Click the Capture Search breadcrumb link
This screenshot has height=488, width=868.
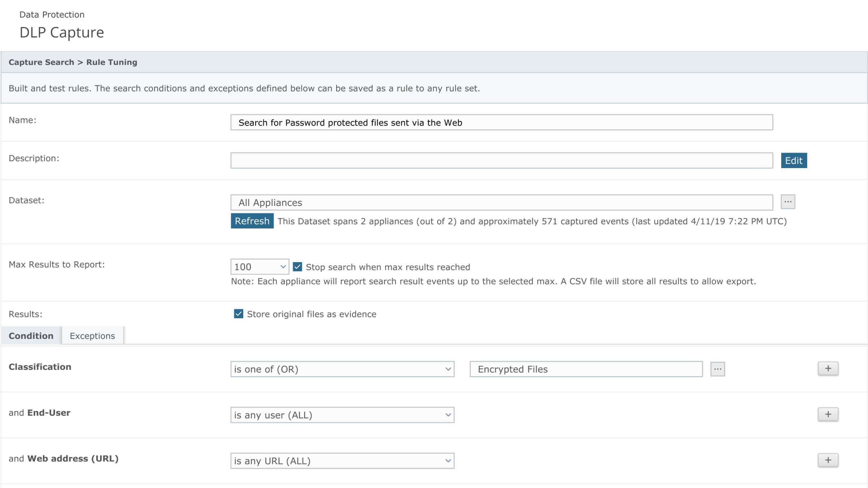(x=41, y=62)
